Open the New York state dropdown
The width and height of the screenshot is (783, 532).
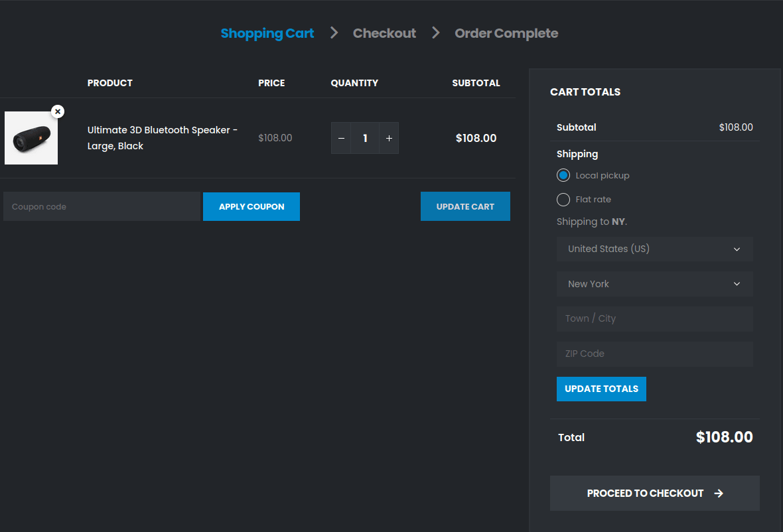[654, 284]
